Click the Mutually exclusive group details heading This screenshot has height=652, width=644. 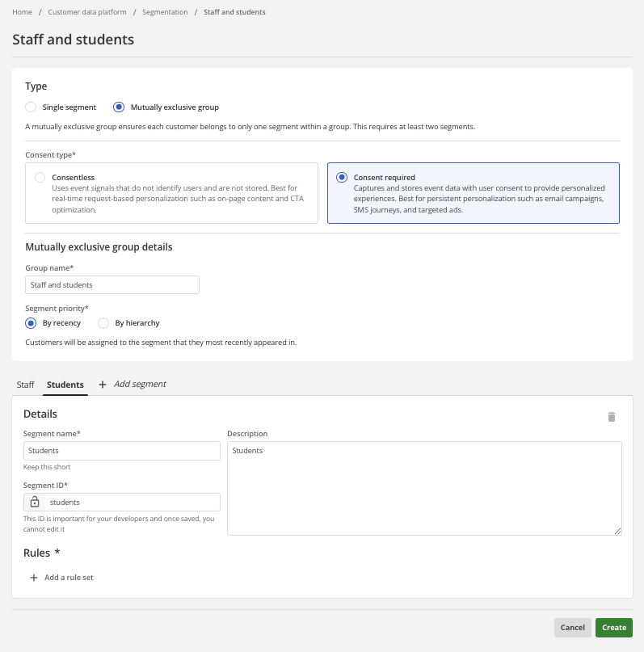tap(99, 247)
